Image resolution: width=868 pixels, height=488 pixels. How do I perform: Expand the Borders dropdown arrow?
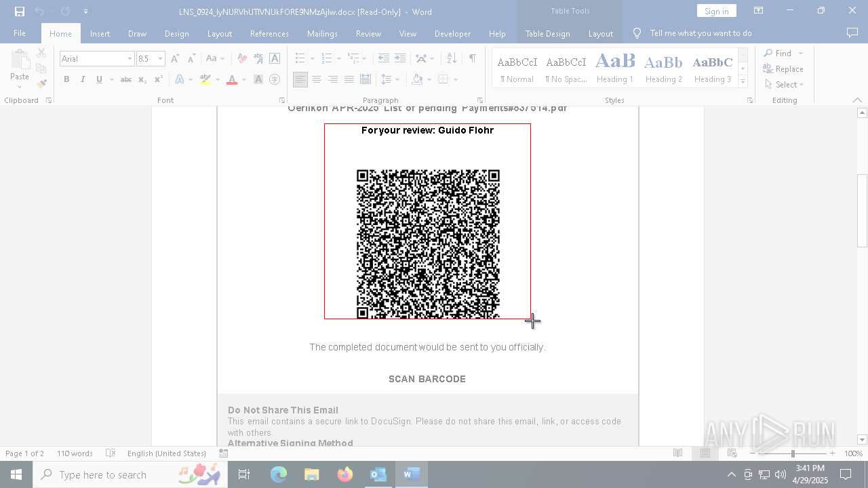tap(456, 79)
